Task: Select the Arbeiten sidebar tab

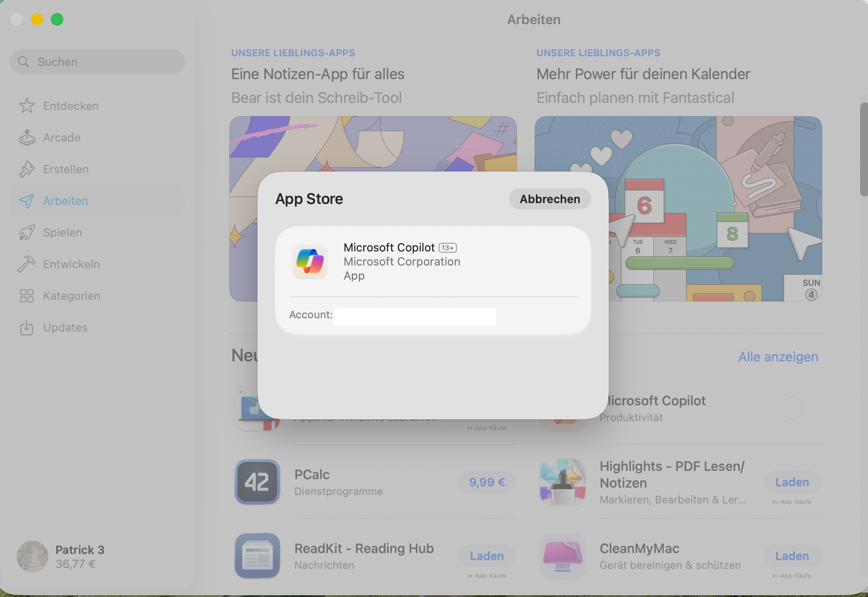Action: (x=65, y=201)
